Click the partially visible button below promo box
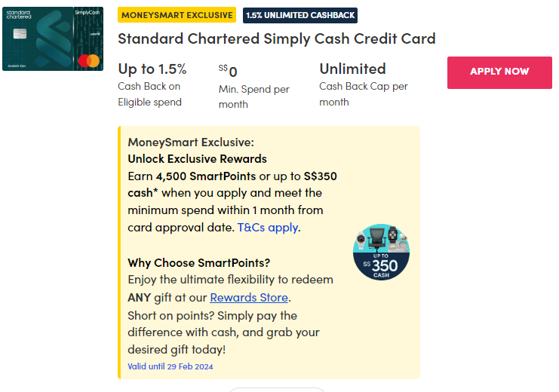 pos(277,389)
